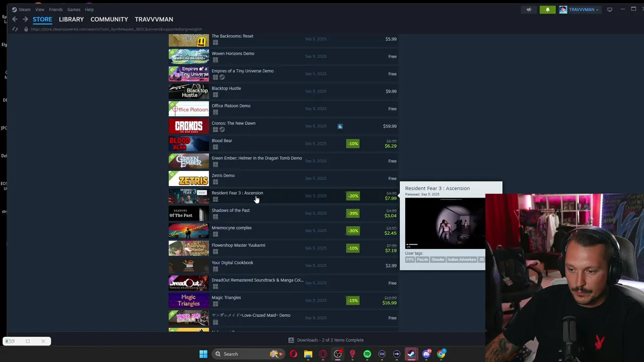Viewport: 644px width, 362px height.
Task: Open Google Chrome from taskbar
Action: [441, 354]
